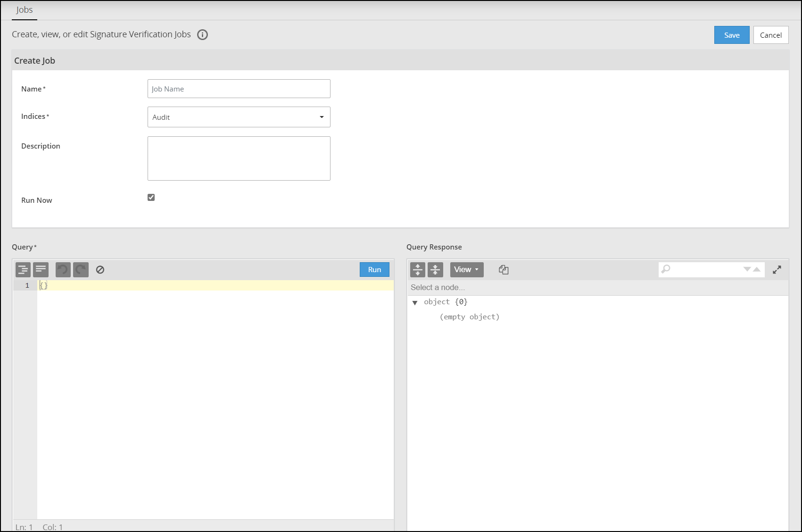Open the View mode dropdown
Image resolution: width=802 pixels, height=532 pixels.
click(466, 270)
